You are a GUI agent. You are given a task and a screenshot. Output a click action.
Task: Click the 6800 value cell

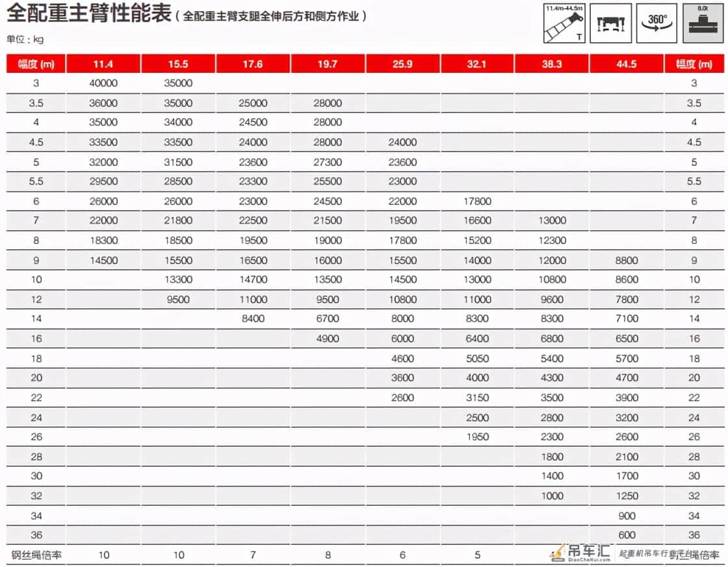[552, 339]
